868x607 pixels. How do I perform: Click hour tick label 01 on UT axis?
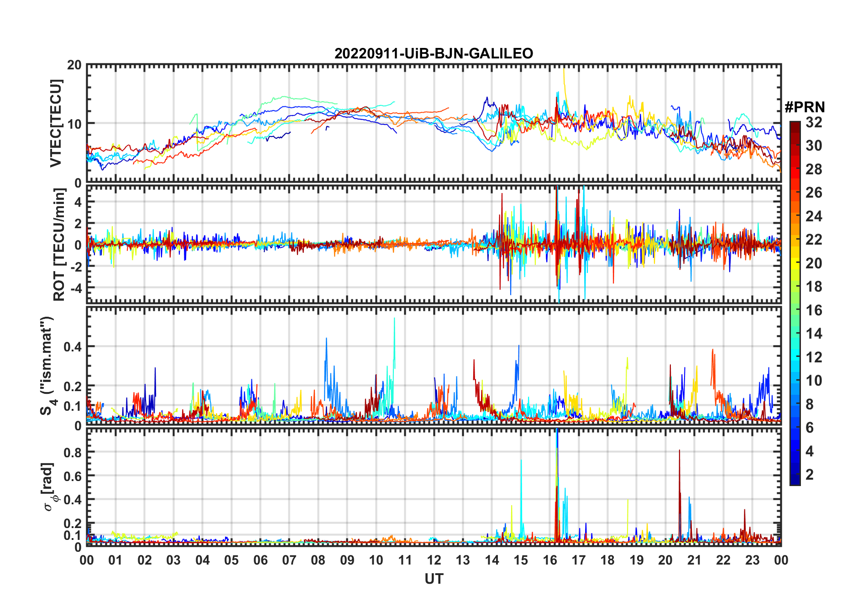(115, 560)
